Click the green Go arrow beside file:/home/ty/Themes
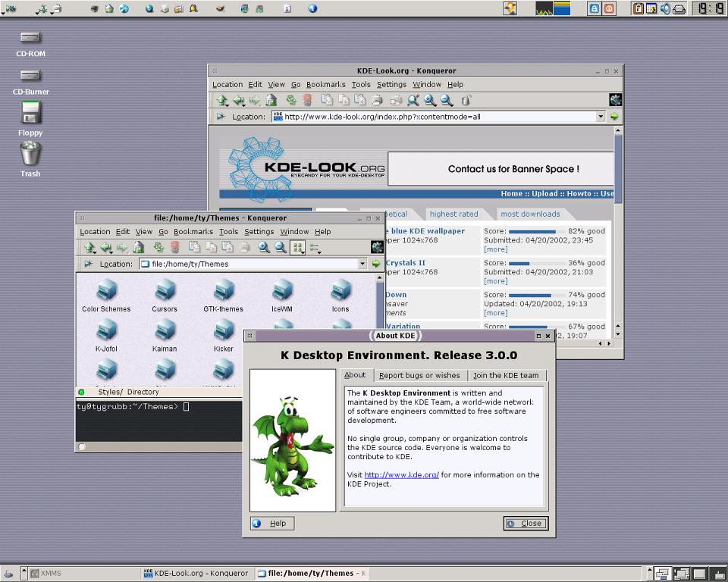 tap(375, 264)
